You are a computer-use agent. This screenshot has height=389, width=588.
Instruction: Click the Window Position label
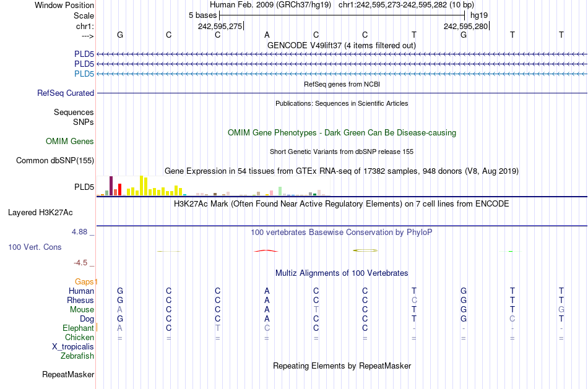pos(64,5)
